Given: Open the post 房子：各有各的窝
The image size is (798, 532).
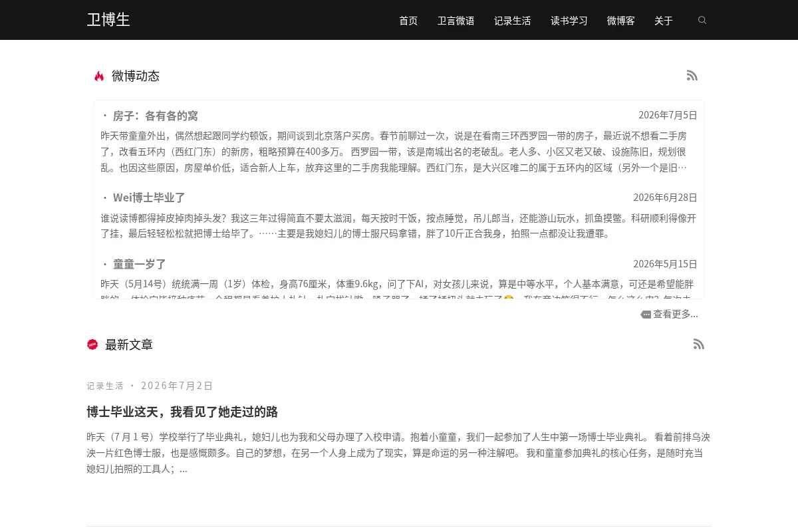Looking at the screenshot, I should coord(156,116).
